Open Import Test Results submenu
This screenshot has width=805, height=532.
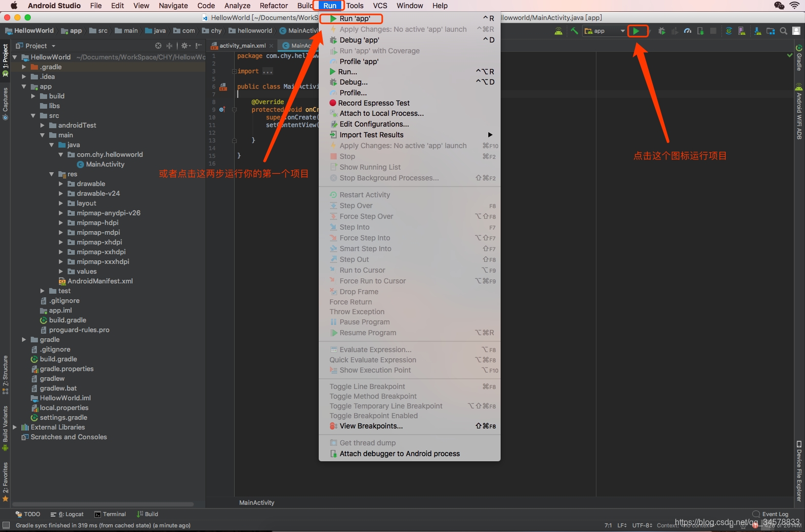tap(409, 135)
